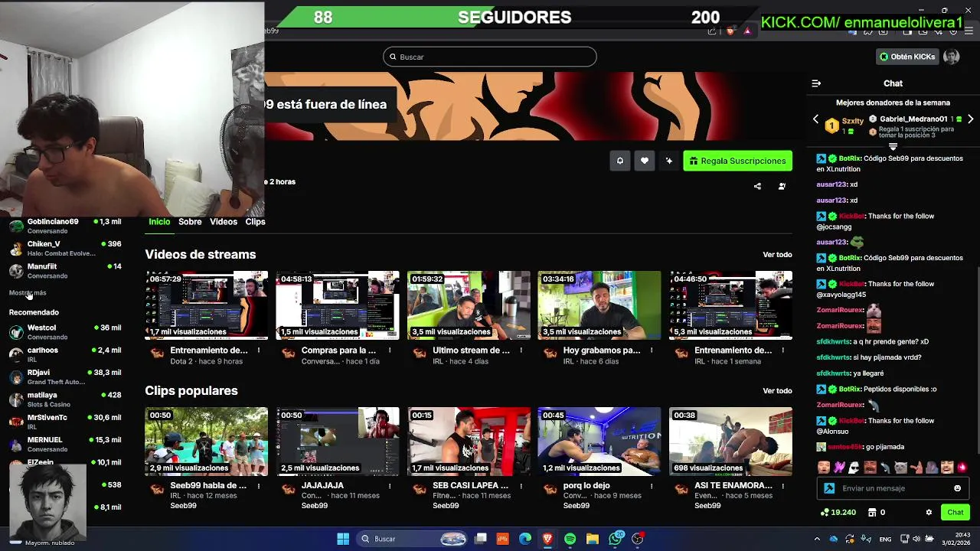This screenshot has width=980, height=551.
Task: Click the notification bell icon on channel
Action: pos(620,161)
